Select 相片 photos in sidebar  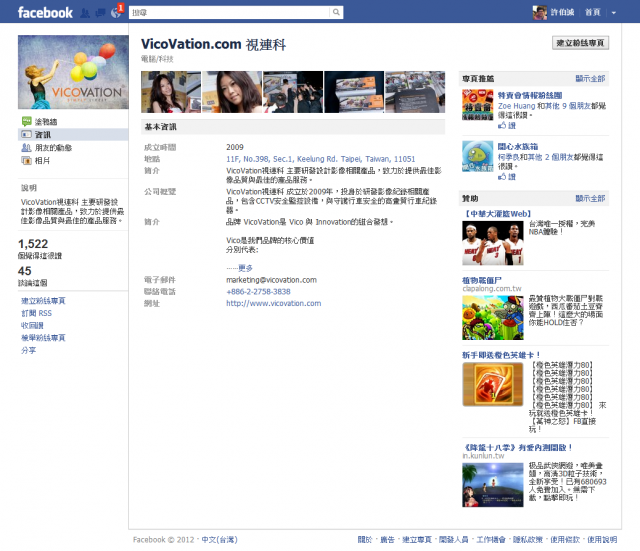[x=42, y=160]
